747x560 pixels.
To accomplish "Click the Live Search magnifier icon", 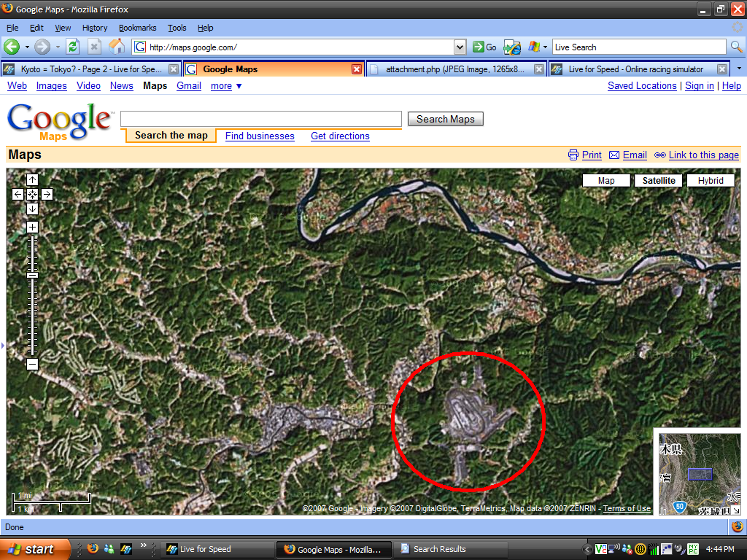I will (x=737, y=47).
